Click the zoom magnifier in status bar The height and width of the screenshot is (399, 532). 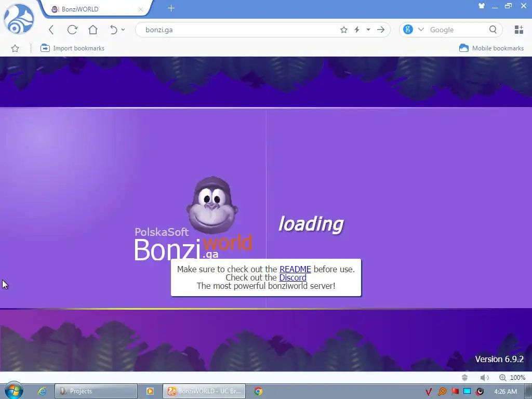(x=502, y=378)
